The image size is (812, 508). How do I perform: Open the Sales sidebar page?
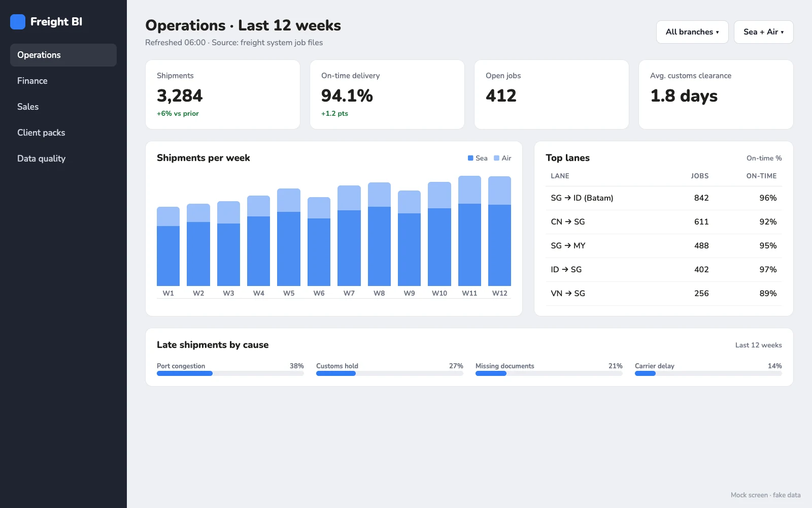coord(63,107)
